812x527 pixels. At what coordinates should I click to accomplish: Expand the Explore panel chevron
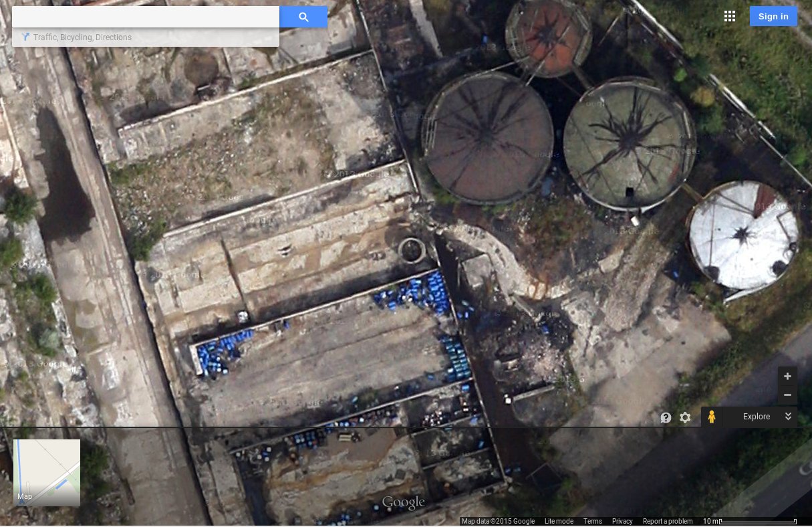click(788, 417)
